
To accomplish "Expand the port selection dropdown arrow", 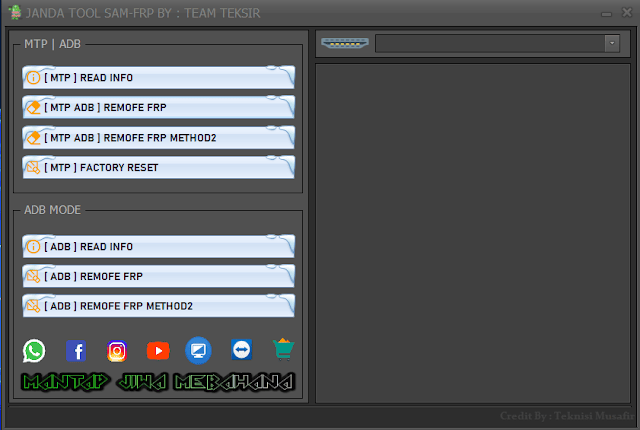I will pos(612,43).
